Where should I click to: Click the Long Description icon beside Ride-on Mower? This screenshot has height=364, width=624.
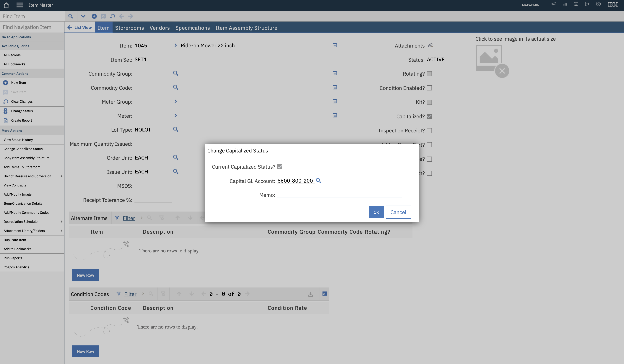(x=335, y=45)
